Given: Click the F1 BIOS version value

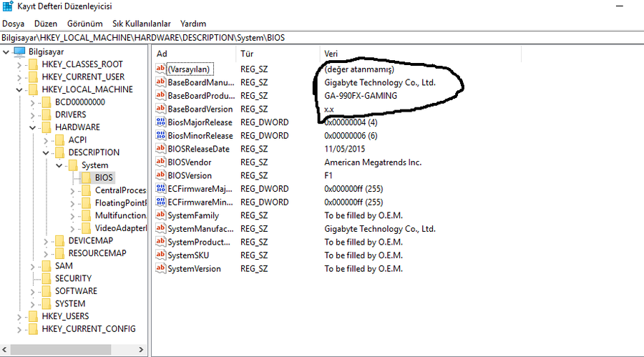Looking at the screenshot, I should click(x=328, y=175).
